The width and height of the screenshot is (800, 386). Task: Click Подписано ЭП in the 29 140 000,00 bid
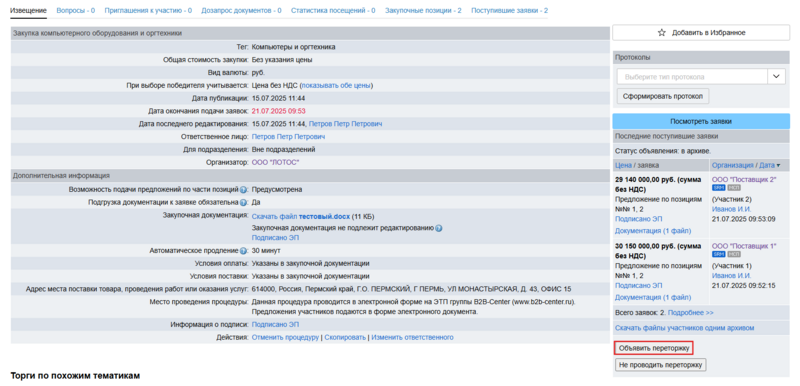639,219
